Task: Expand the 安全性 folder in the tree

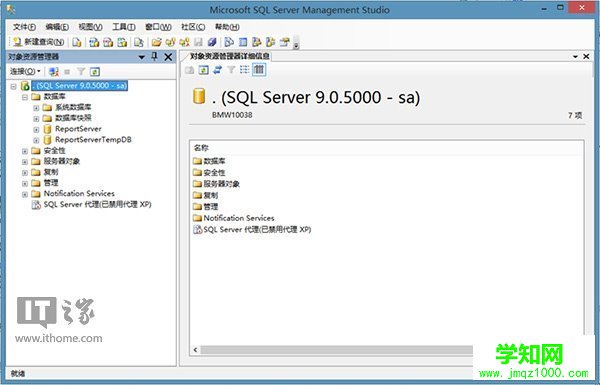Action: pyautogui.click(x=25, y=151)
